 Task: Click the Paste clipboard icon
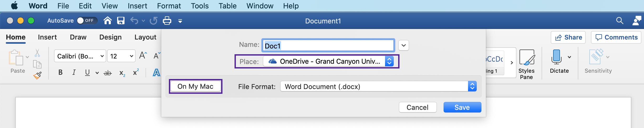pos(16,57)
